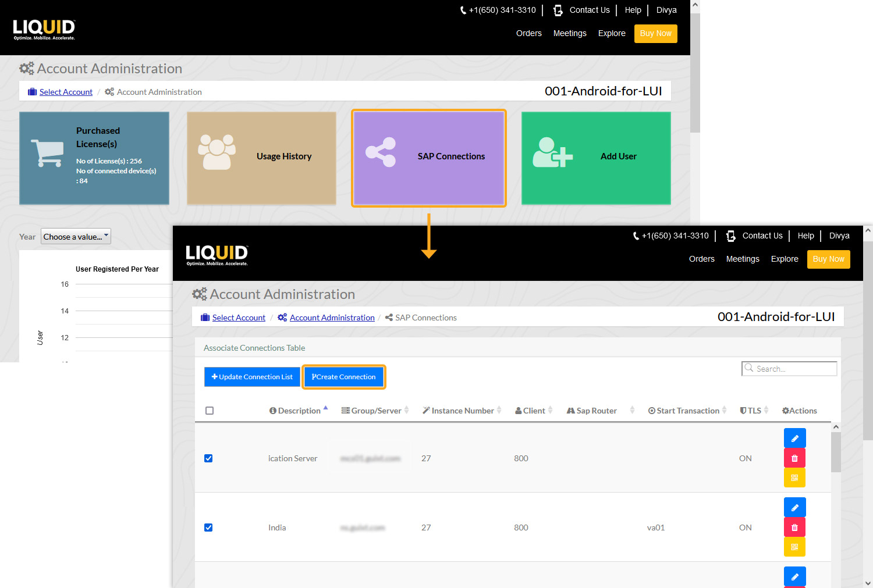Open the Add User tile
Screen dimensions: 873x588
596,158
